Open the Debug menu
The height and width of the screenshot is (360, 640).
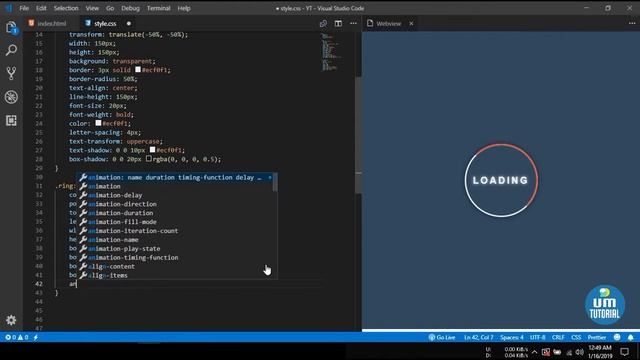pyautogui.click(x=131, y=8)
